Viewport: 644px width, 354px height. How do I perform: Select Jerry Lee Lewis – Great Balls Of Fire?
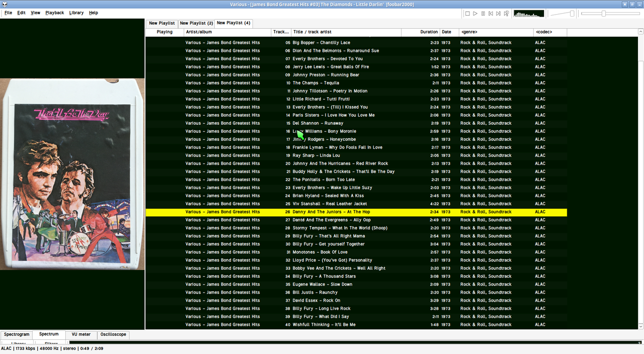(356, 67)
